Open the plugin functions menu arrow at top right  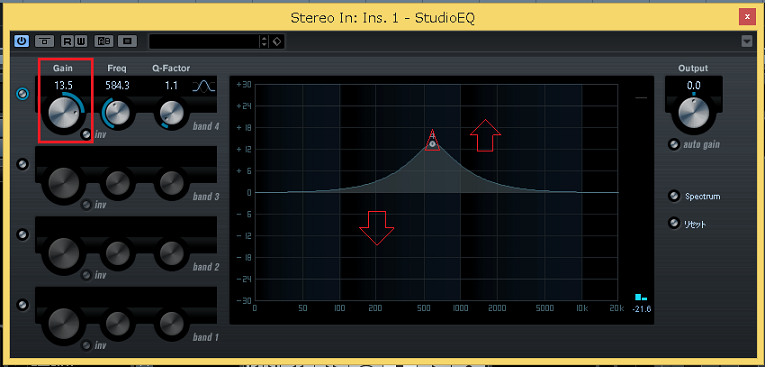[x=747, y=41]
